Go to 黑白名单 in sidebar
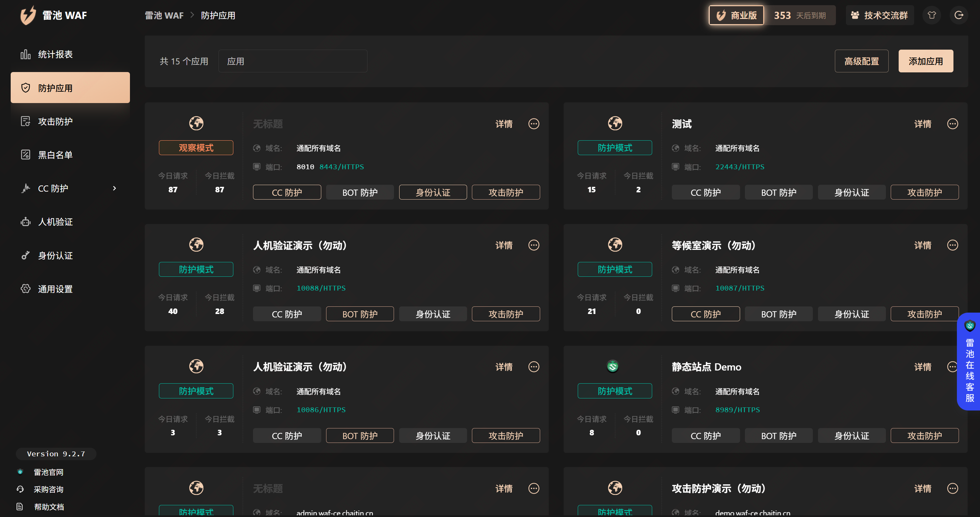The image size is (980, 517). [55, 155]
